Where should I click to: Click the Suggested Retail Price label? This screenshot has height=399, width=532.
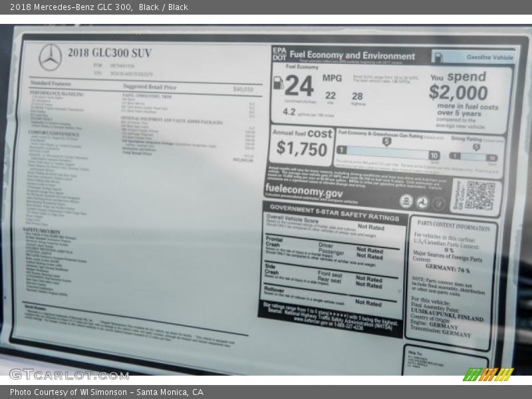[x=150, y=87]
